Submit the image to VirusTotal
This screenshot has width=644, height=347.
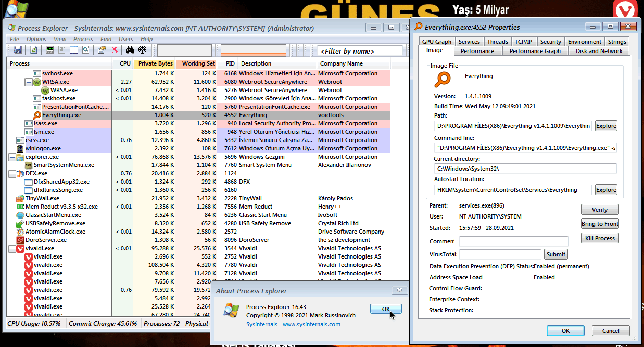coord(556,254)
